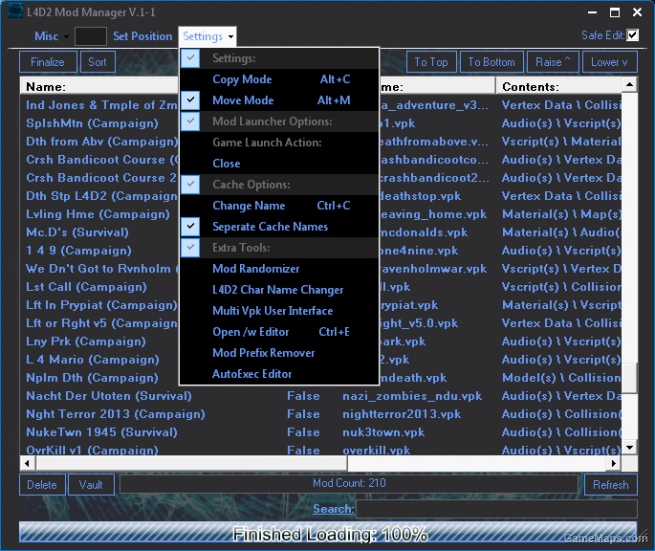Click the Search label link

(x=333, y=509)
